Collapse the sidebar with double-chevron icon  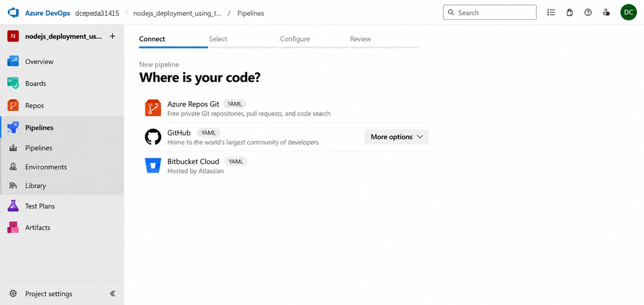click(112, 294)
